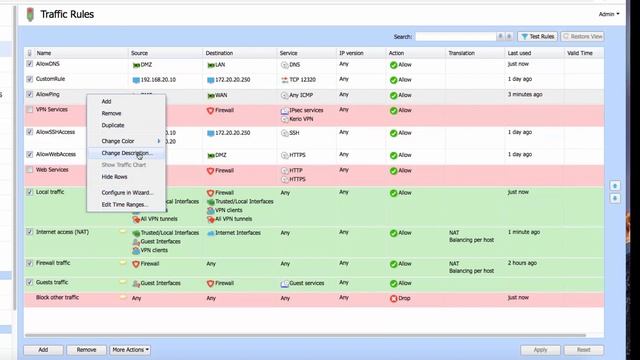Click the DMZ source icon in AllowDNS row
This screenshot has width=640, height=360.
point(136,65)
